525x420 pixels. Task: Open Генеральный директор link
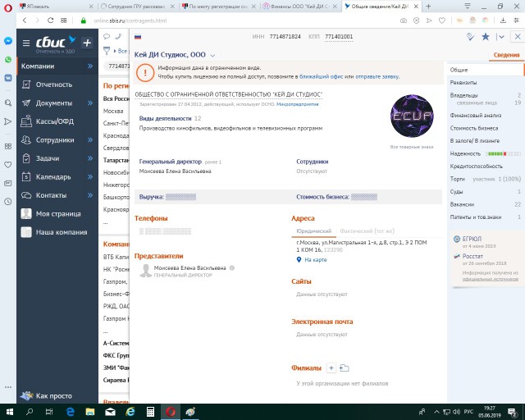(171, 162)
